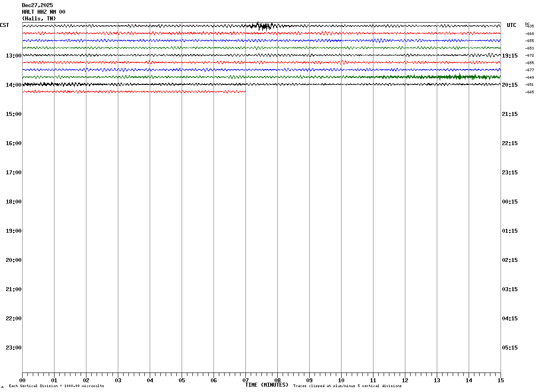
Task: Click the Each Vertical Division microvolts note
Action: (56, 386)
